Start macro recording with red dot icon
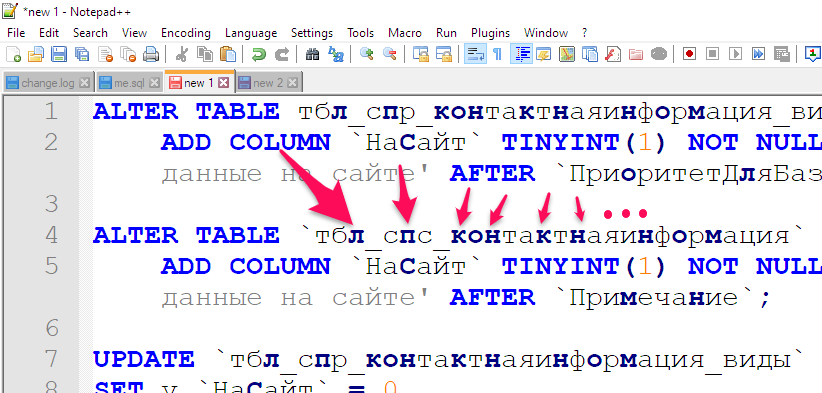This screenshot has height=393, width=822. 689,54
